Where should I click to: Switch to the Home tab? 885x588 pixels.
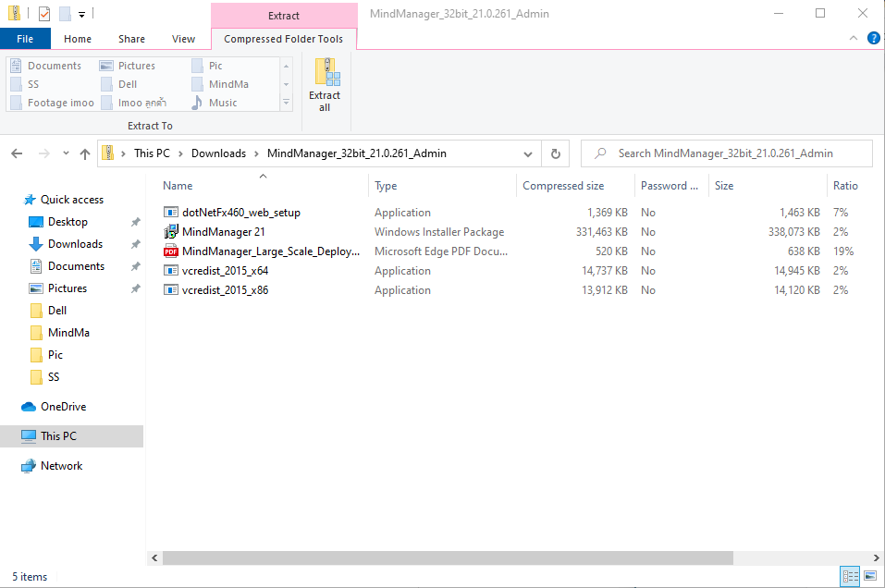78,39
